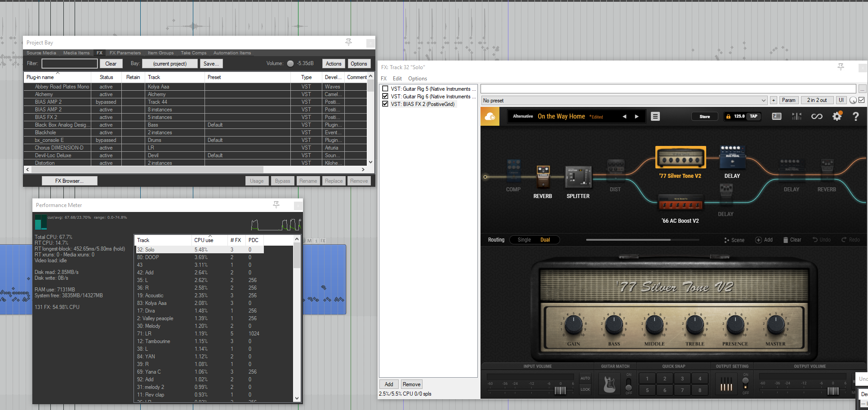Pin the Performance Meter window

pos(276,205)
